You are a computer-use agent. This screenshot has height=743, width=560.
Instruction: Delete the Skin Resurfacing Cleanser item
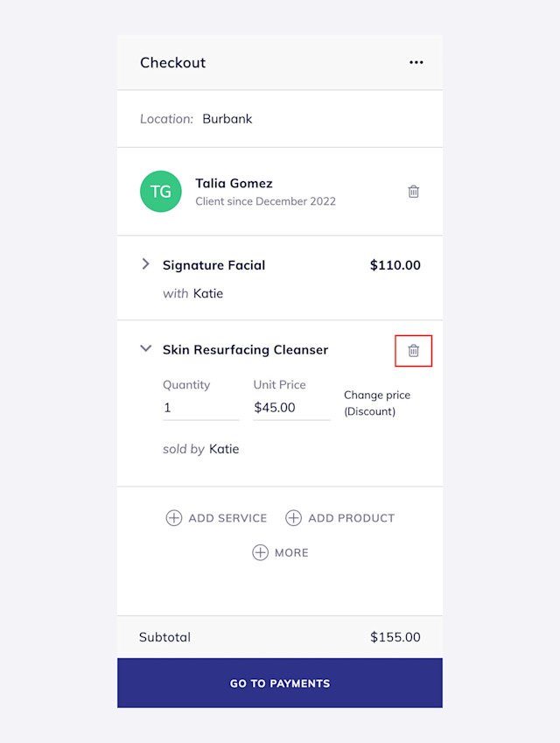pyautogui.click(x=414, y=351)
